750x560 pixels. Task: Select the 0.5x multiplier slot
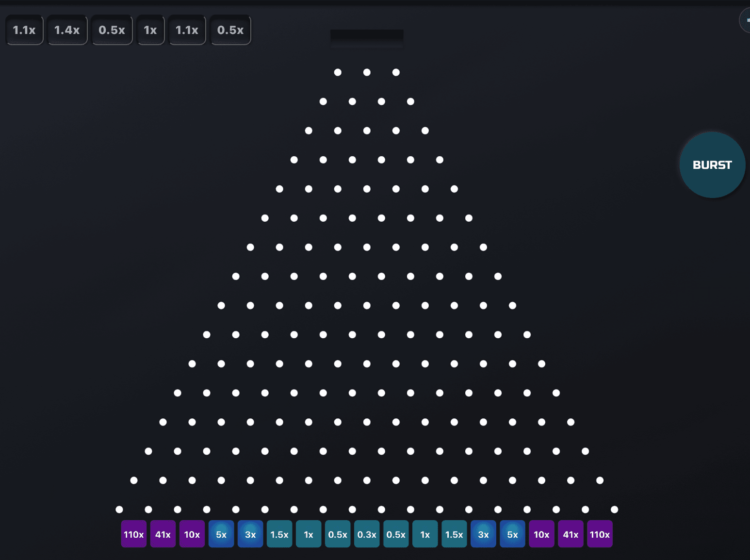[338, 534]
